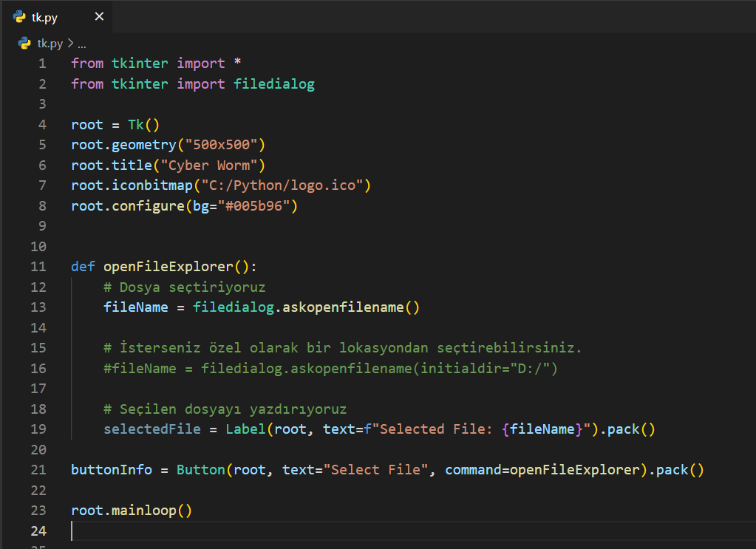Open the tk.py breadcrumb file name
Screen dimensions: 756x549
tap(50, 44)
